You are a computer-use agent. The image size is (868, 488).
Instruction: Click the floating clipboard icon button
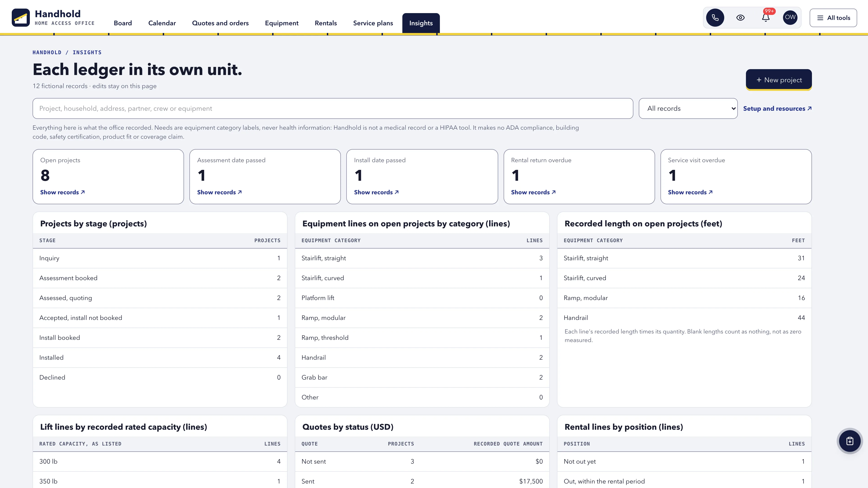850,441
